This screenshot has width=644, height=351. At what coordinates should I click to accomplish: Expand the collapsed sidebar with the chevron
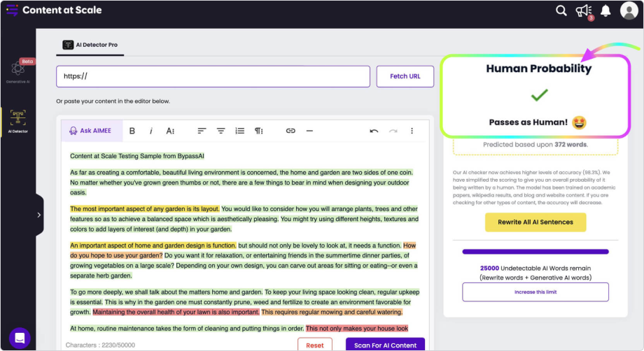38,215
